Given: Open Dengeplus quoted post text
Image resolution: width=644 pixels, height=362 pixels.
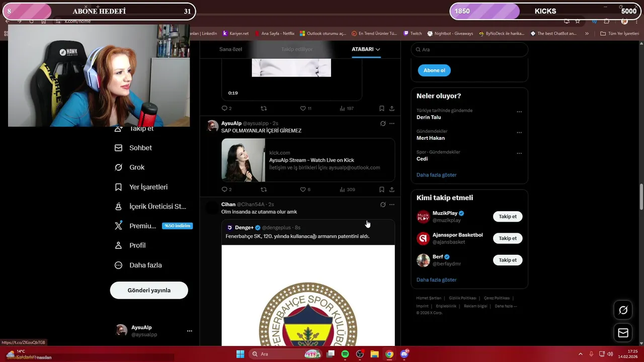Looking at the screenshot, I should 297,236.
